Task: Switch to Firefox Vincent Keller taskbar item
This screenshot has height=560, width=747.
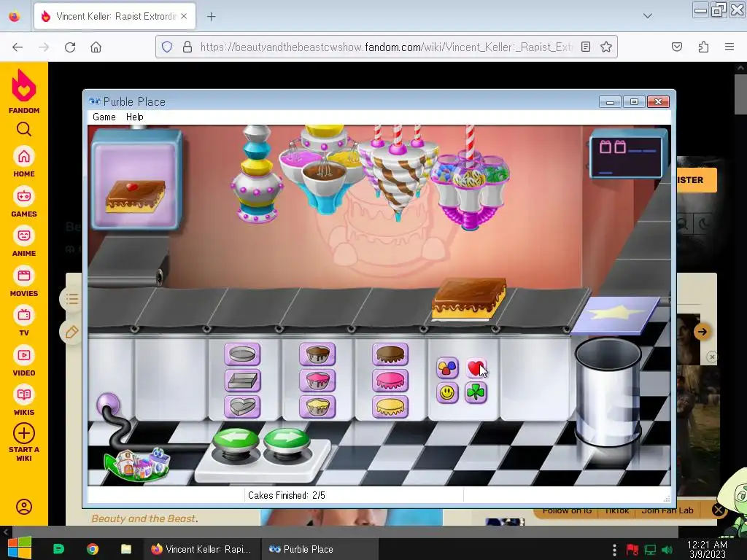Action: pyautogui.click(x=201, y=549)
